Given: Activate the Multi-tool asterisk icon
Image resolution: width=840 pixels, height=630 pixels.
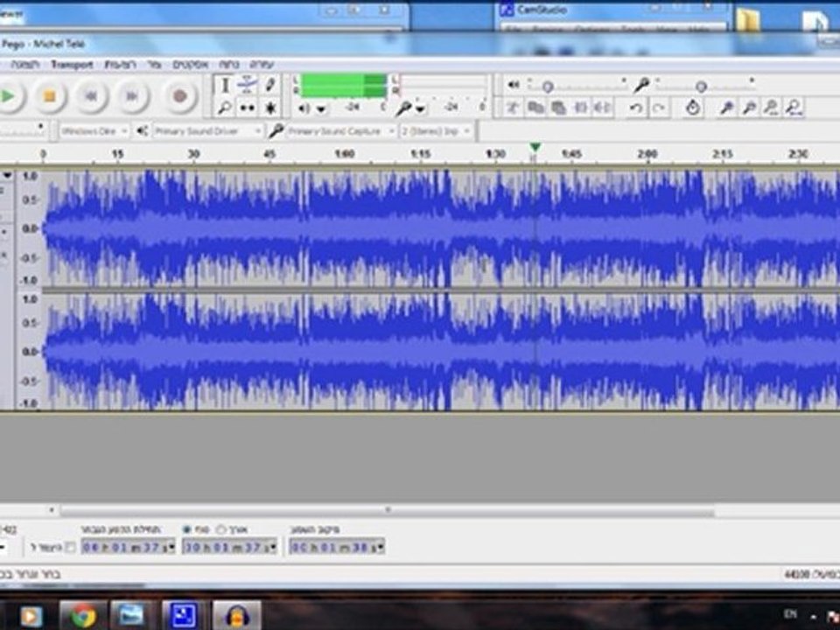Looking at the screenshot, I should coord(270,108).
